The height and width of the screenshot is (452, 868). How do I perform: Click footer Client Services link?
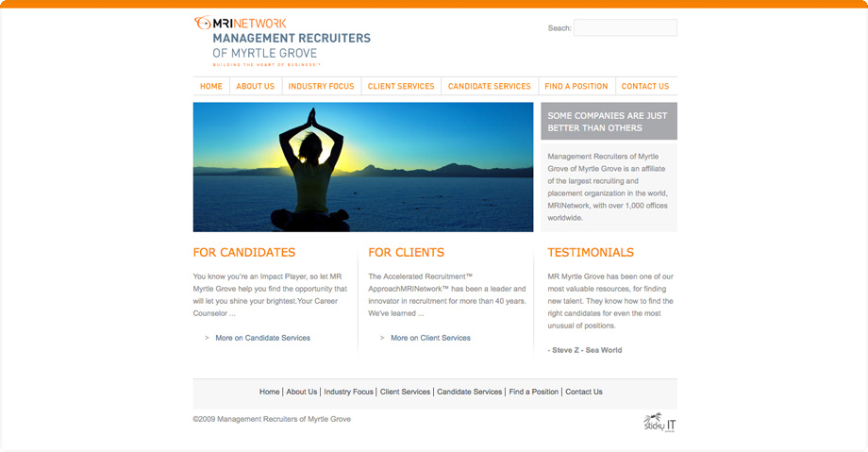click(x=405, y=392)
